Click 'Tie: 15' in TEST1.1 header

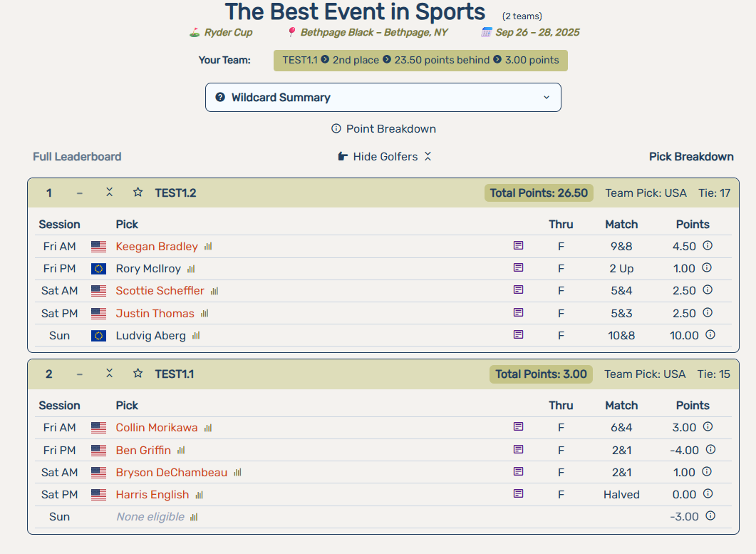[713, 374]
